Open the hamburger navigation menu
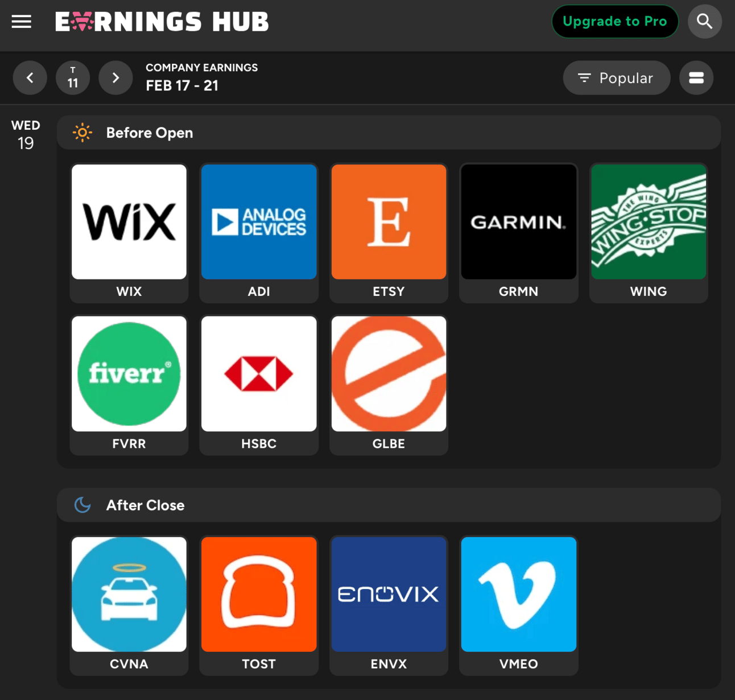The image size is (735, 700). 22,22
